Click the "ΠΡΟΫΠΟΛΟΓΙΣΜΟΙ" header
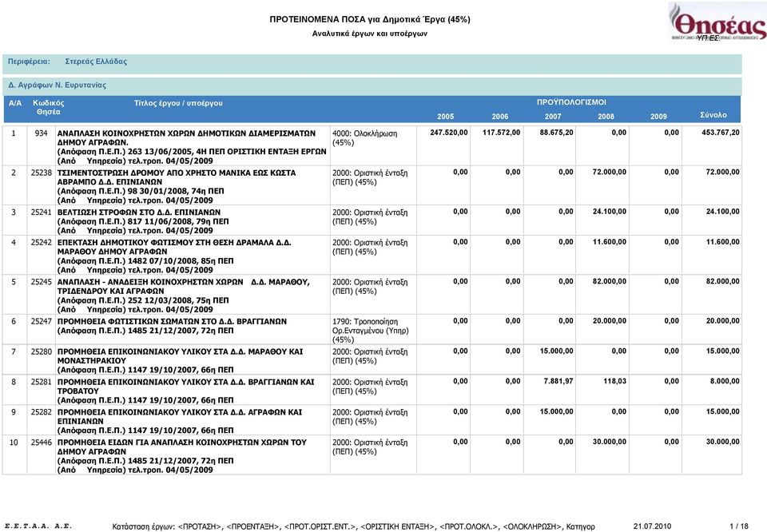 tap(571, 102)
